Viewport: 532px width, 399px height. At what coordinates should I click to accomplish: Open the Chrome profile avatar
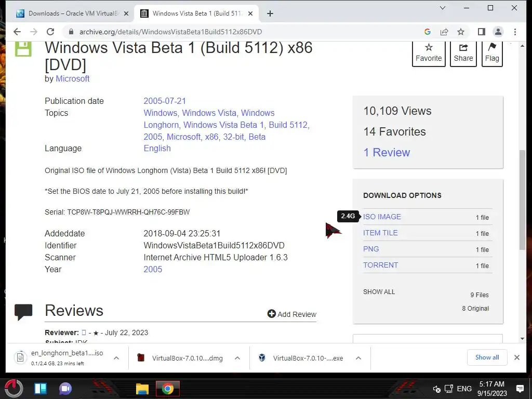(x=498, y=32)
